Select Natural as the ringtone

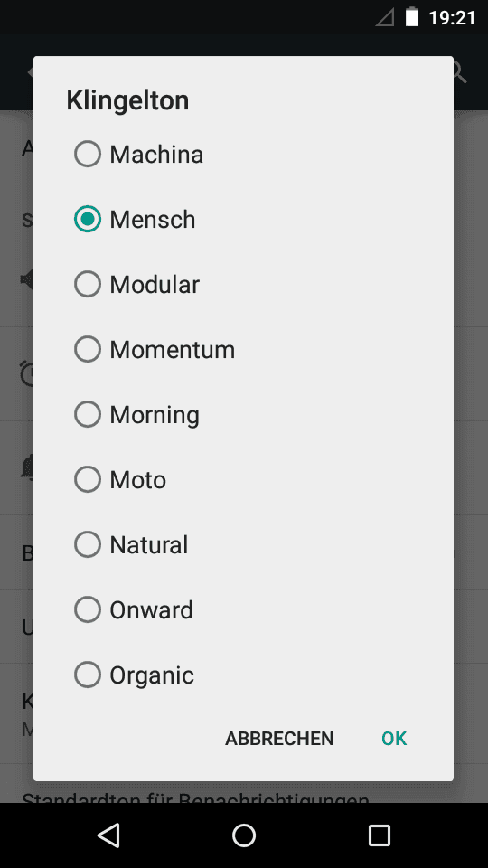pyautogui.click(x=243, y=544)
